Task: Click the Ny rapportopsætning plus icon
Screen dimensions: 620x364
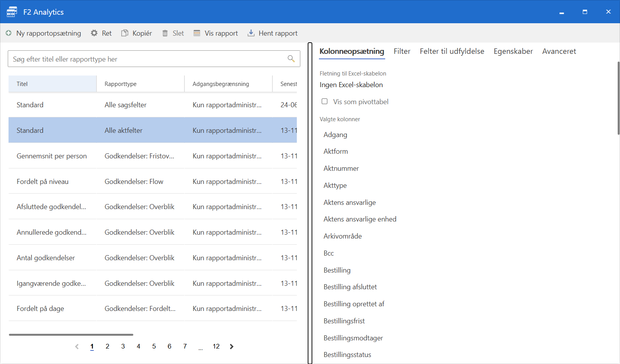Action: click(x=9, y=33)
